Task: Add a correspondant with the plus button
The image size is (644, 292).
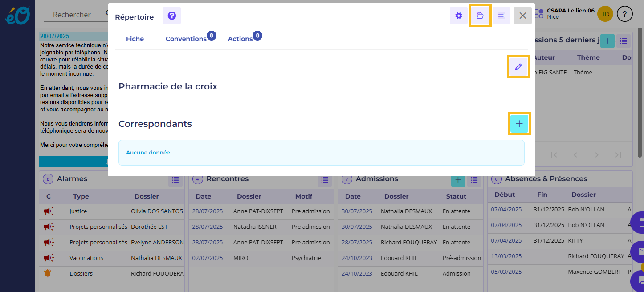Action: (519, 124)
